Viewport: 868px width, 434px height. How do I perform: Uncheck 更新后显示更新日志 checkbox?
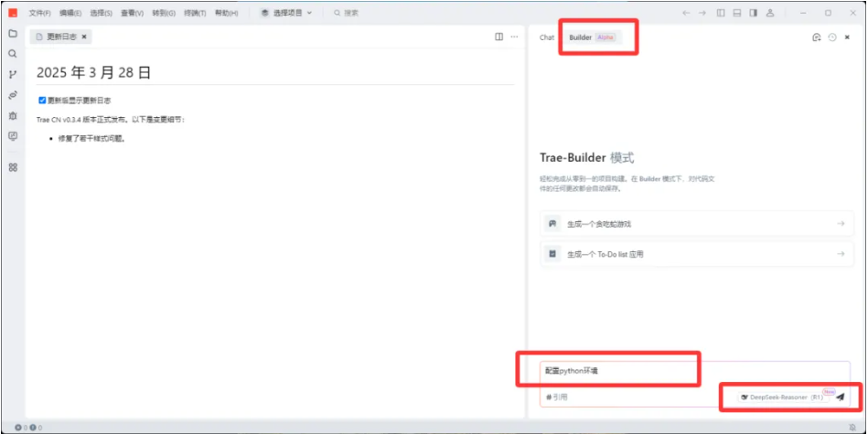42,101
